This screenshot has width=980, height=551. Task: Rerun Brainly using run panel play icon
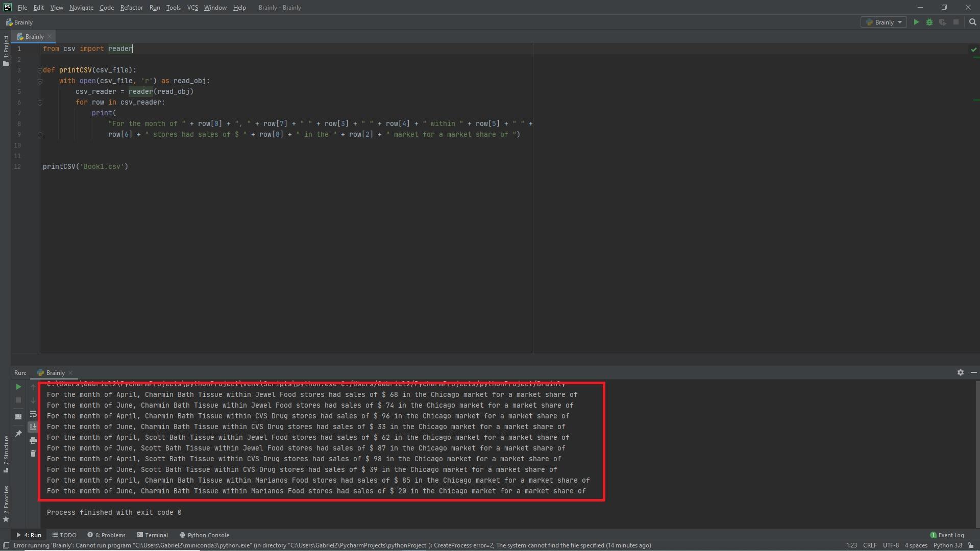coord(18,387)
